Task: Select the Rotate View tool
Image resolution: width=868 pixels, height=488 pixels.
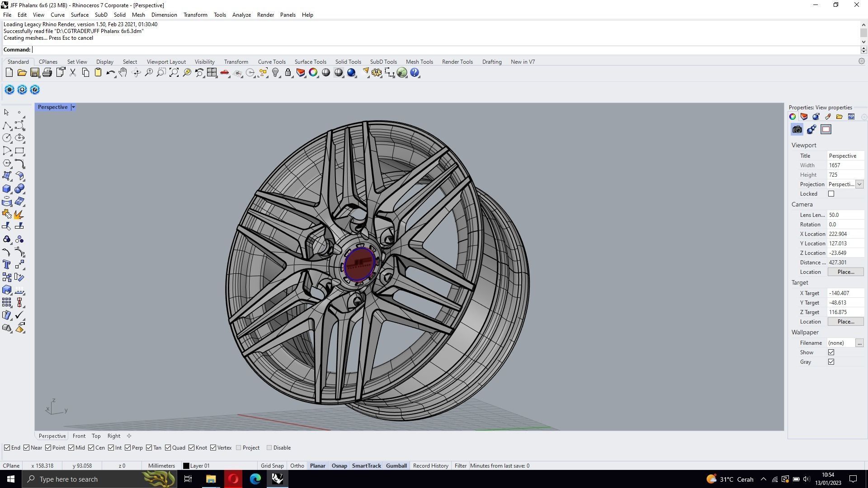Action: point(136,72)
